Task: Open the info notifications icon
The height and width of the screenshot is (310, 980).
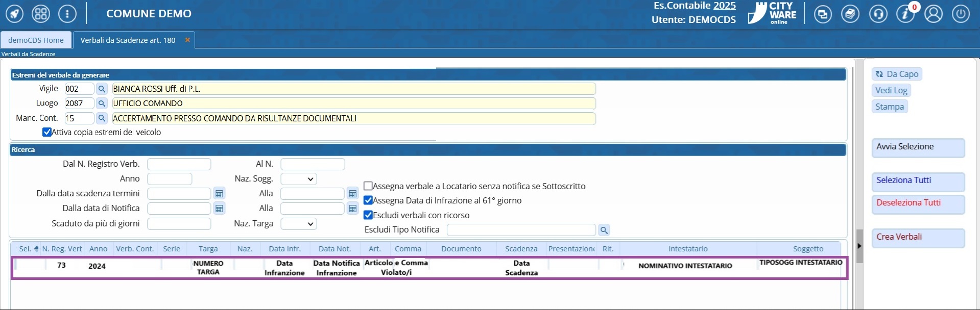Action: 905,14
